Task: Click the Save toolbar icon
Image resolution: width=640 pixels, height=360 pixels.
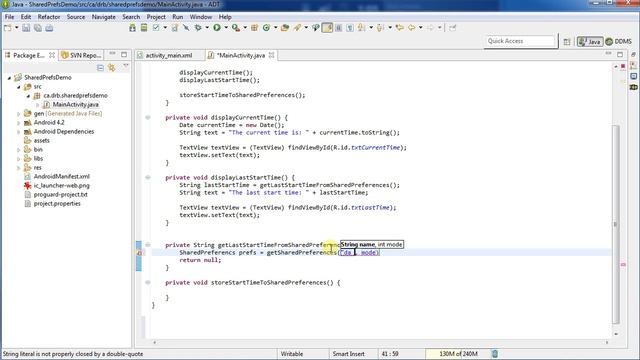Action: click(x=26, y=28)
